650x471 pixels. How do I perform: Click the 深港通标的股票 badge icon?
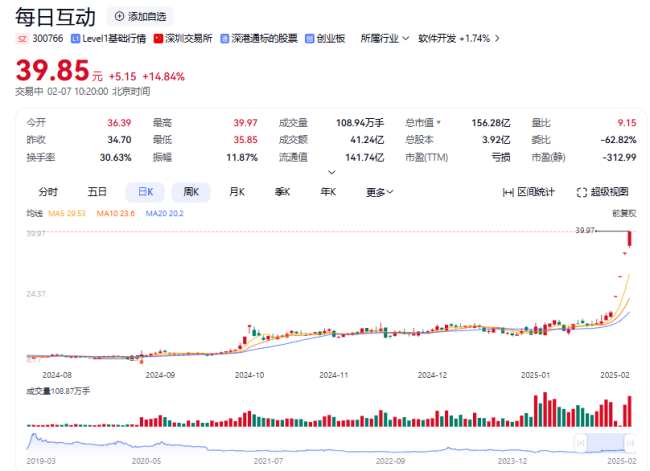point(225,39)
